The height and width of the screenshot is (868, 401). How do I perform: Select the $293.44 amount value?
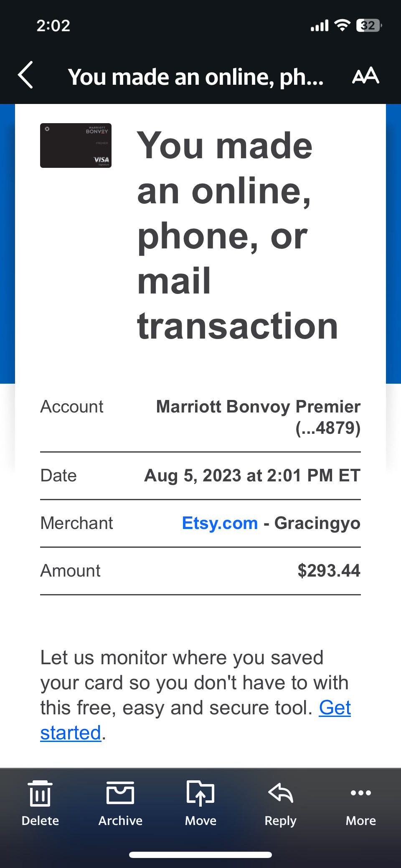328,571
